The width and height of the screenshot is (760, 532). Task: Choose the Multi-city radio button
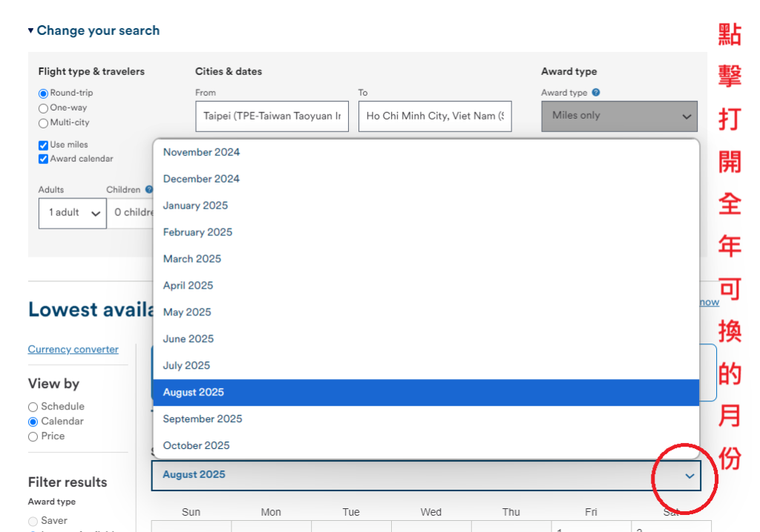pos(43,123)
